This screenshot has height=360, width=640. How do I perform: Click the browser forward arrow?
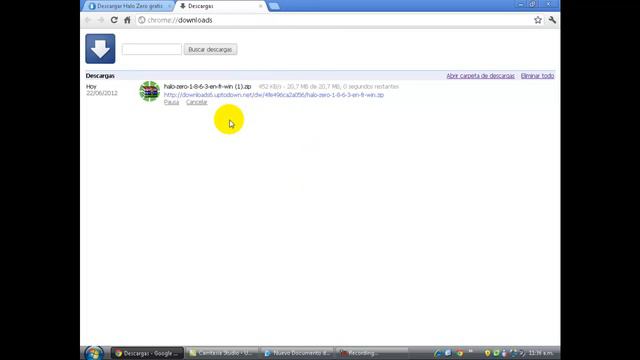tap(101, 20)
